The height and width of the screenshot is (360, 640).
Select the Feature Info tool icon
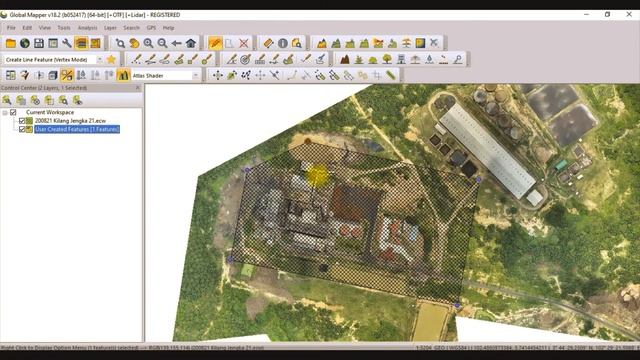[282, 43]
